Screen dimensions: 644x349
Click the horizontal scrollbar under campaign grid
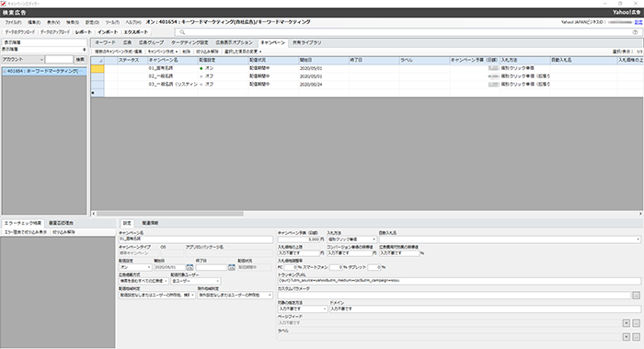pos(170,214)
